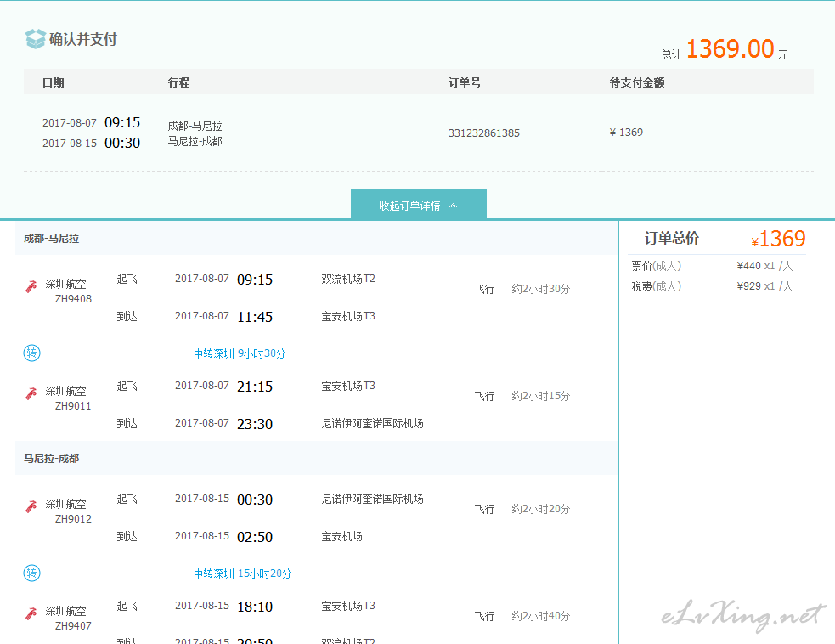Click Shenzhen Airlines logo for flight ZH9408
The width and height of the screenshot is (835, 644).
point(31,286)
